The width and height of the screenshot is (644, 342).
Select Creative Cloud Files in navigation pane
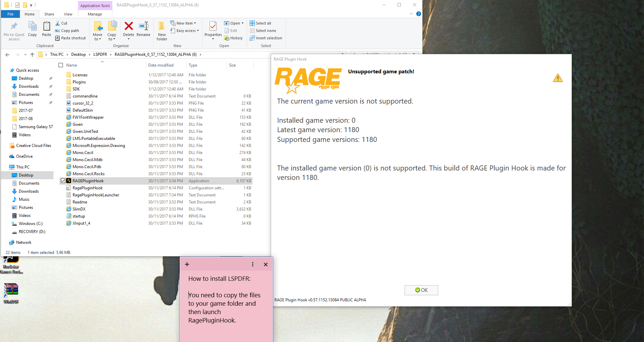tap(33, 146)
